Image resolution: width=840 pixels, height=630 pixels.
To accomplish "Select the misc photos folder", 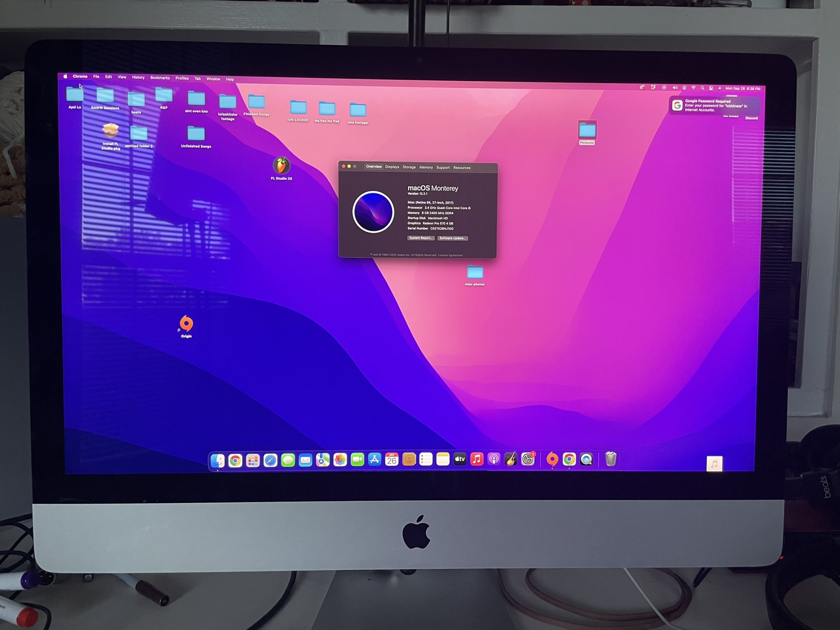I will 475,276.
